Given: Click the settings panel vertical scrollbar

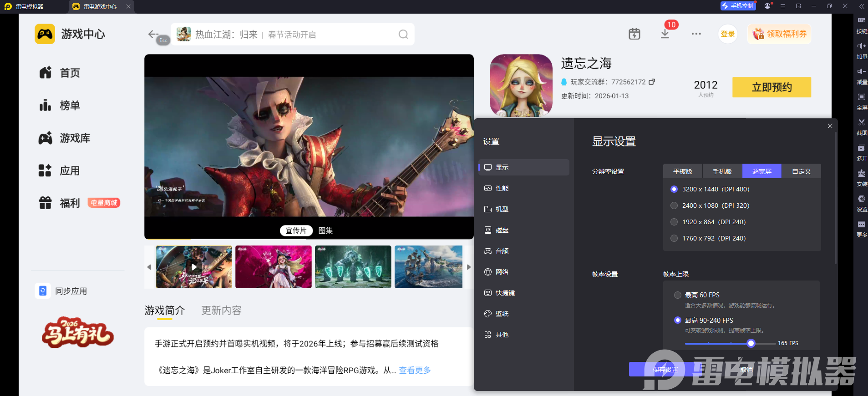Looking at the screenshot, I should 836,198.
